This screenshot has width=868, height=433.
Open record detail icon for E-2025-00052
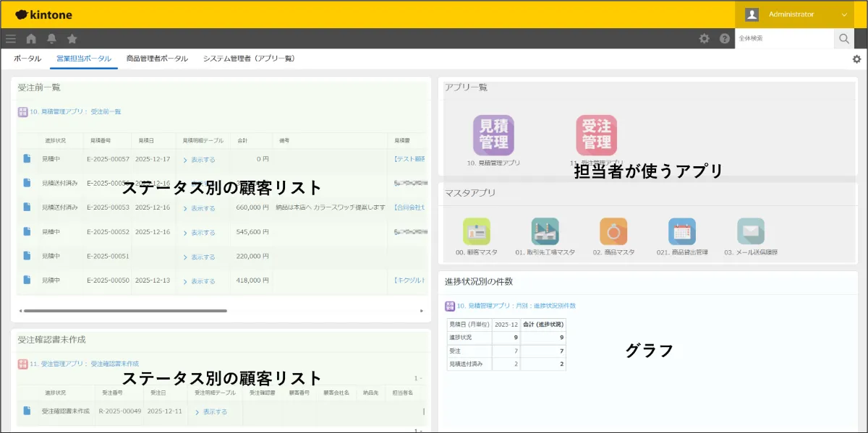click(x=27, y=231)
